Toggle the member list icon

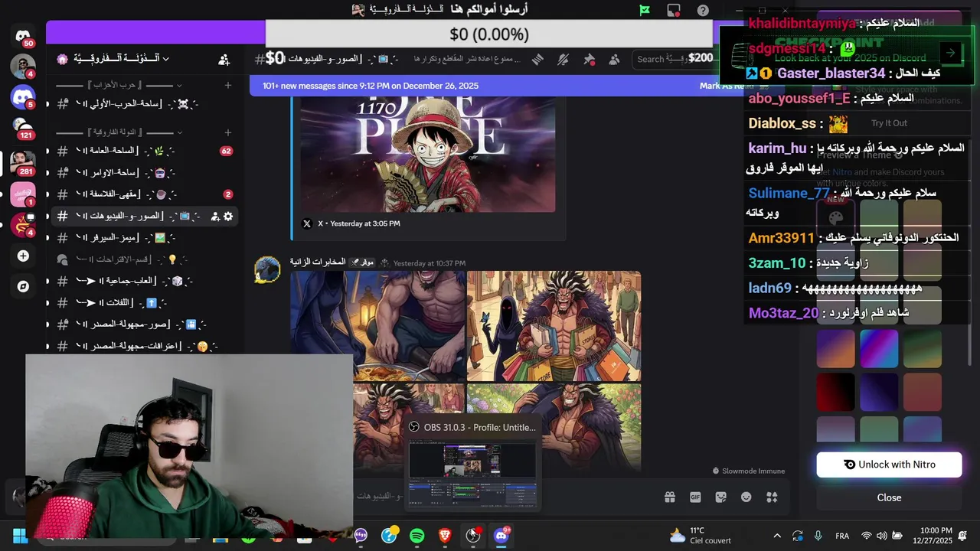click(x=614, y=59)
